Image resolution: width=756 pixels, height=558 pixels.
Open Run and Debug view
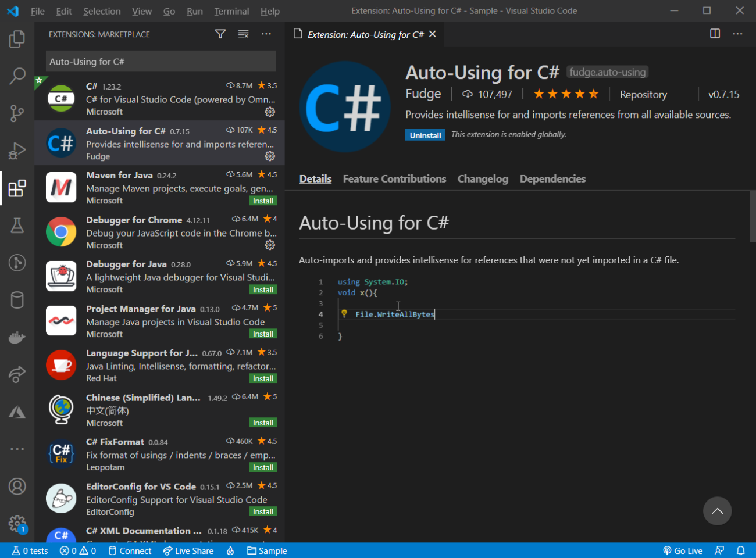[x=17, y=151]
